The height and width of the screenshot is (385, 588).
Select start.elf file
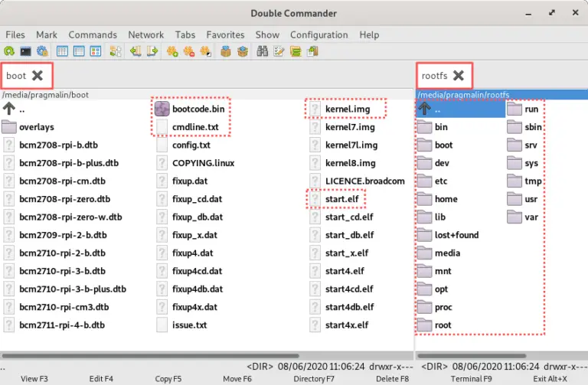click(342, 199)
